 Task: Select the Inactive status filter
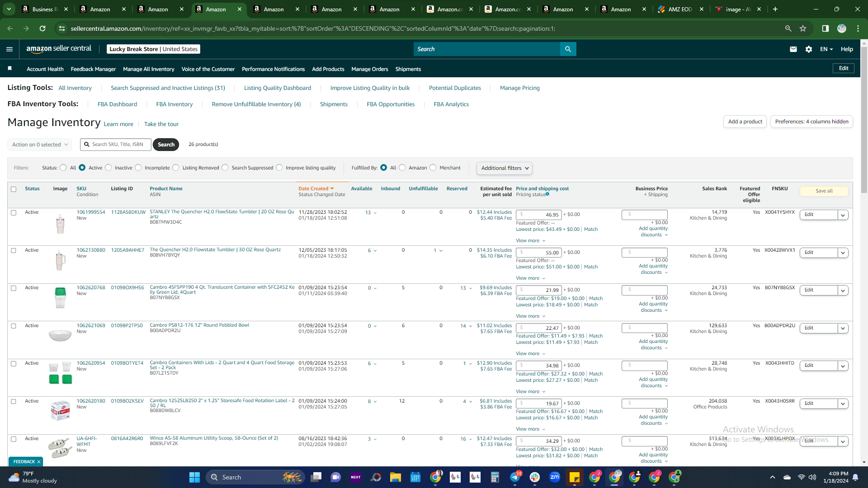pyautogui.click(x=108, y=168)
